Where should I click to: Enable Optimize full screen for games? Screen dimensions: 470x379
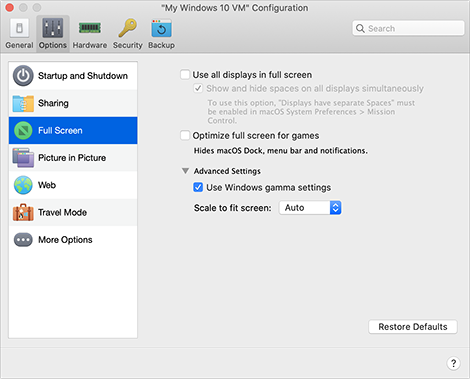pos(185,135)
